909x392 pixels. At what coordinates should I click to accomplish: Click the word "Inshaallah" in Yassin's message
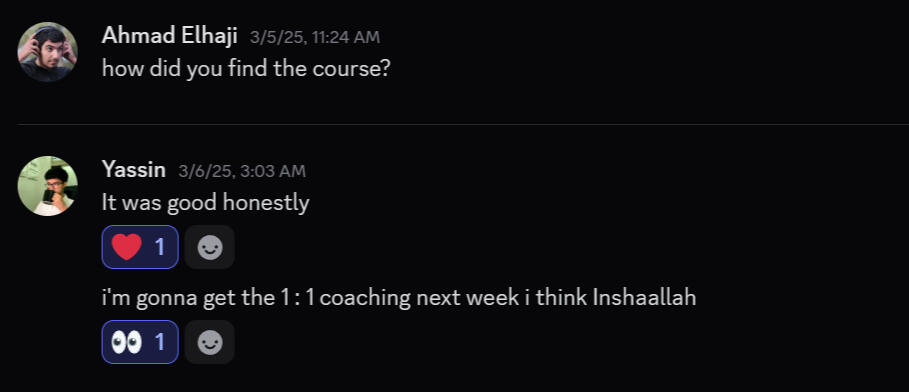click(x=644, y=298)
